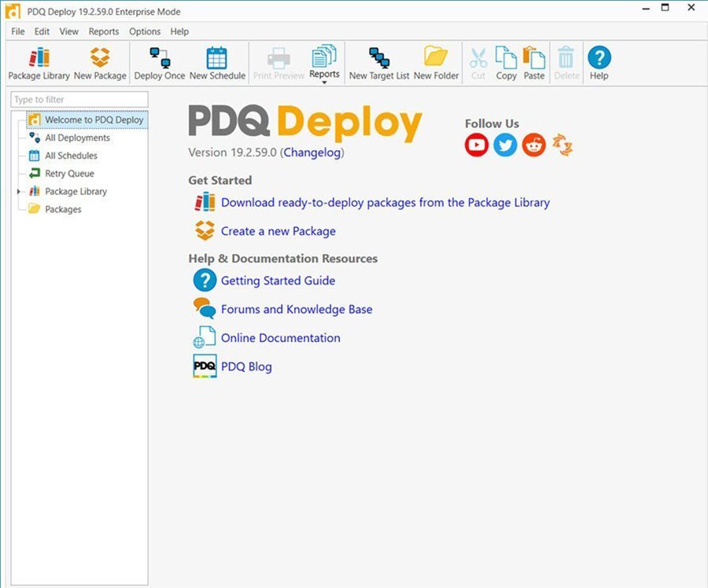Open Help from the toolbar
The image size is (708, 588).
click(x=599, y=64)
